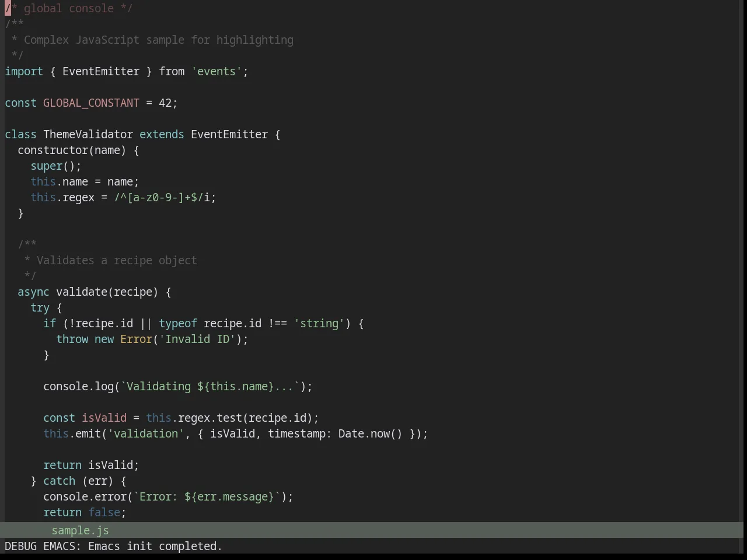Click the 'throw' keyword
The width and height of the screenshot is (747, 560).
[72, 339]
